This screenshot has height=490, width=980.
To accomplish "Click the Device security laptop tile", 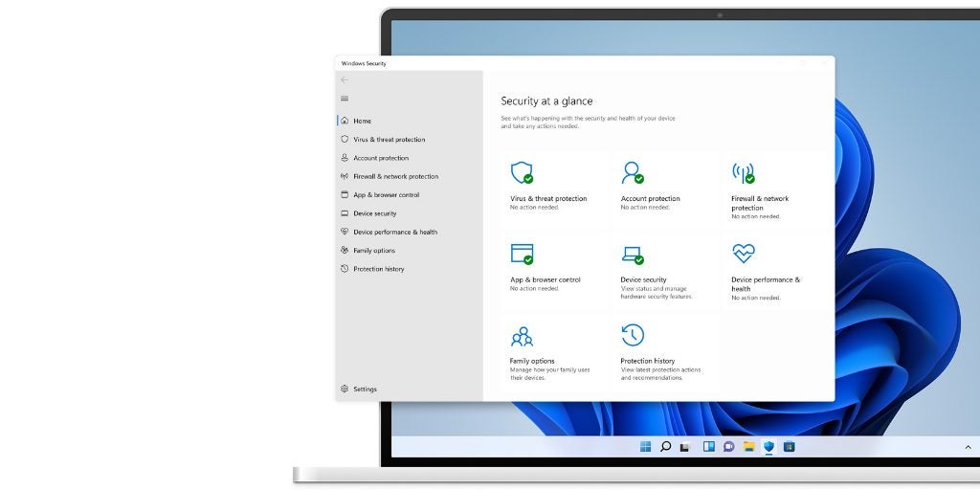I will 665,271.
